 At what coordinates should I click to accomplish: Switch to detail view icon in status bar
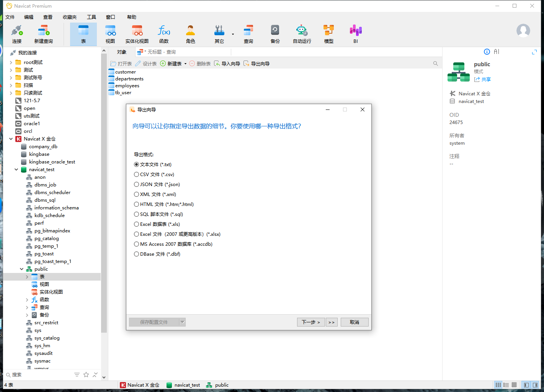point(514,385)
